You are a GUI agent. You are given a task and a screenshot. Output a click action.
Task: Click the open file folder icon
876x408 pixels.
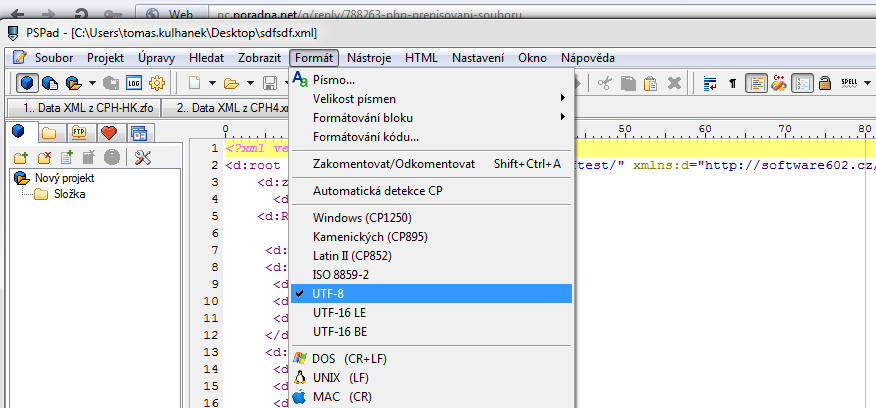click(x=231, y=84)
